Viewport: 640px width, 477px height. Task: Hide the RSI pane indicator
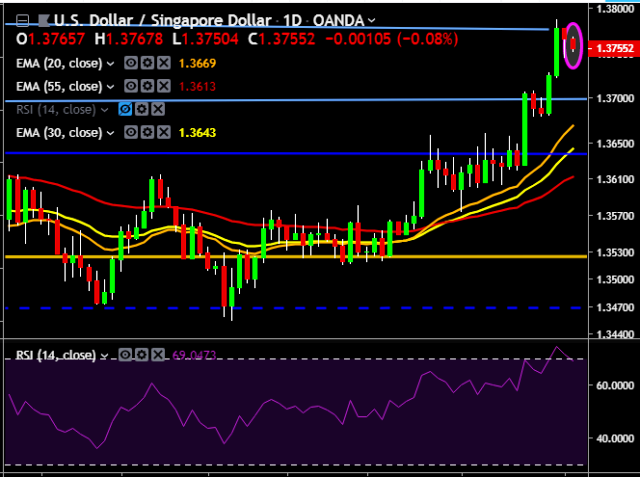(125, 355)
